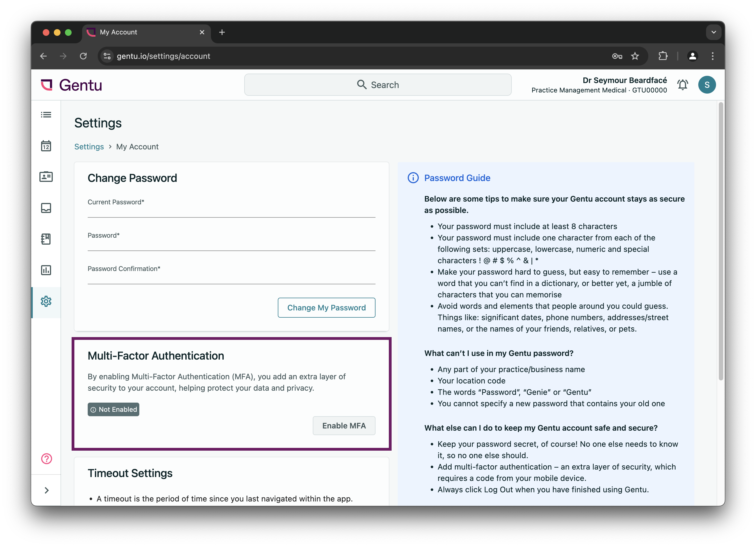Open the user avatar menu
The image size is (756, 547).
coord(707,85)
